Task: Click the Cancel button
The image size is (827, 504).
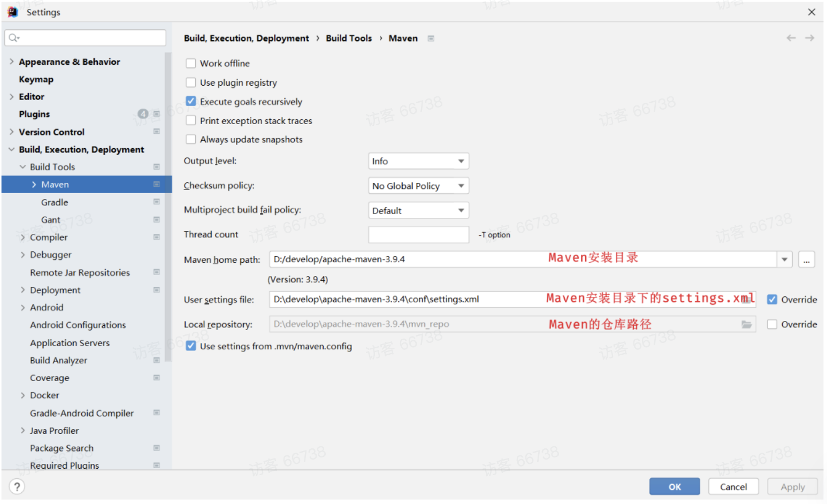Action: coord(733,487)
